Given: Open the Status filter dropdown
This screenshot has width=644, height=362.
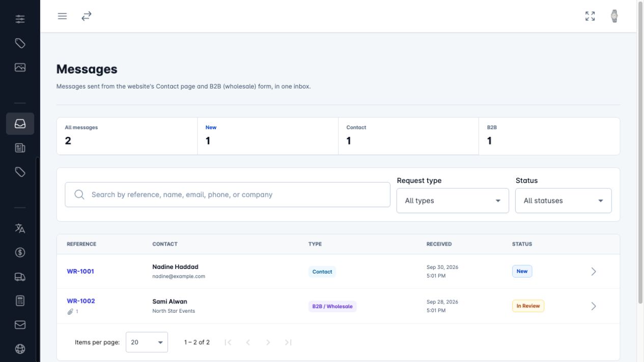Looking at the screenshot, I should (564, 200).
